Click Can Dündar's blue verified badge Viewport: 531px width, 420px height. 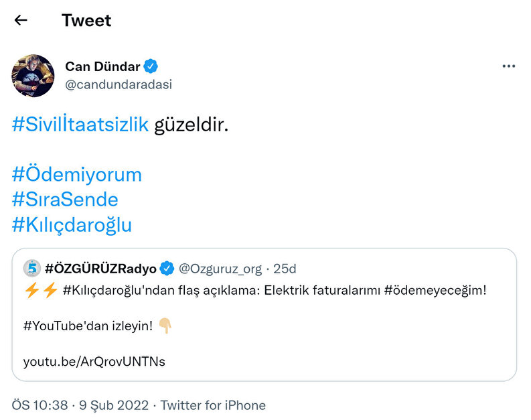152,66
